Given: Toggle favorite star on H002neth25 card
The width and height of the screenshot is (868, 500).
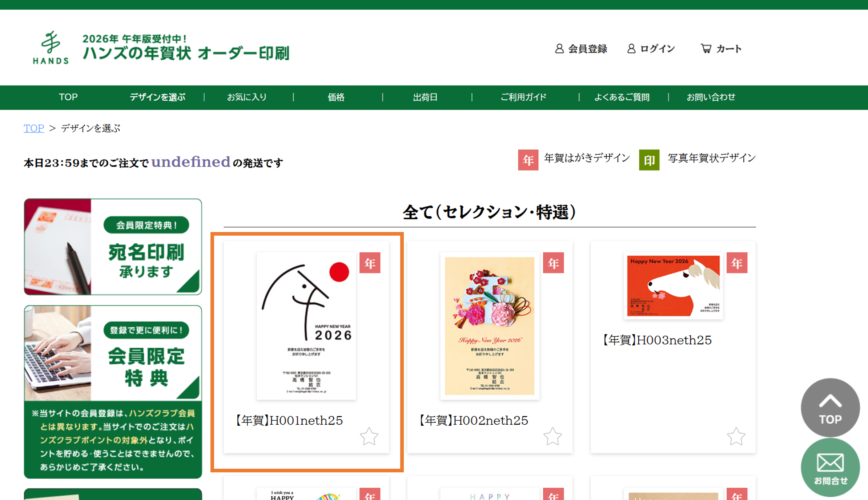Looking at the screenshot, I should click(x=552, y=436).
